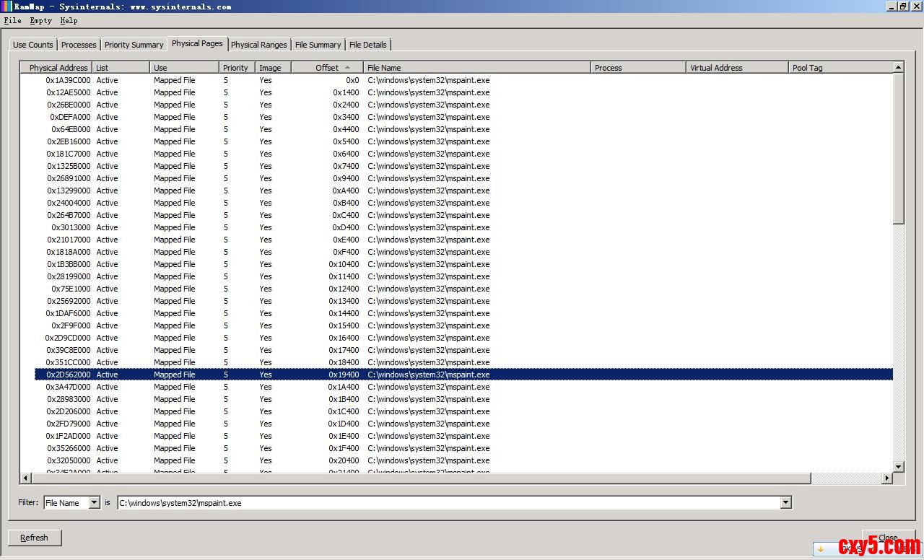The width and height of the screenshot is (924, 560).
Task: Sort by the Physical Address column header
Action: 58,68
